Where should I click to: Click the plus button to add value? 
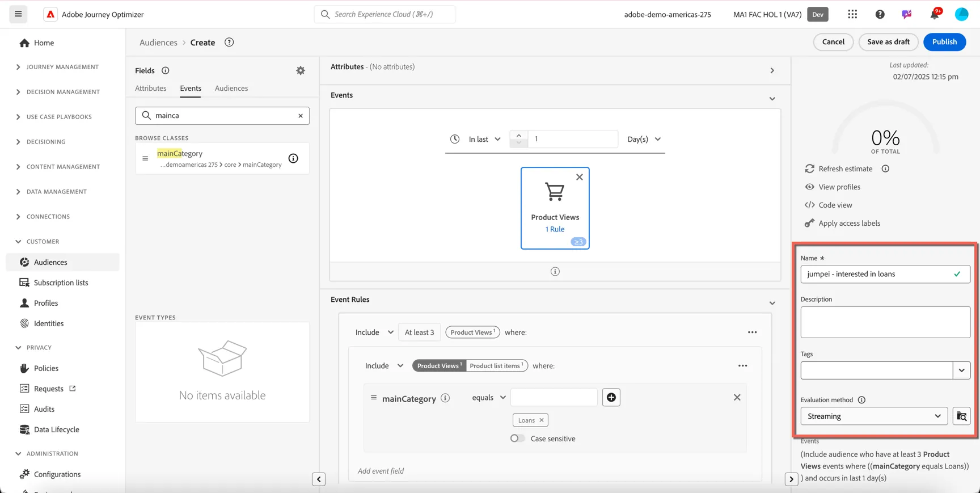(611, 397)
